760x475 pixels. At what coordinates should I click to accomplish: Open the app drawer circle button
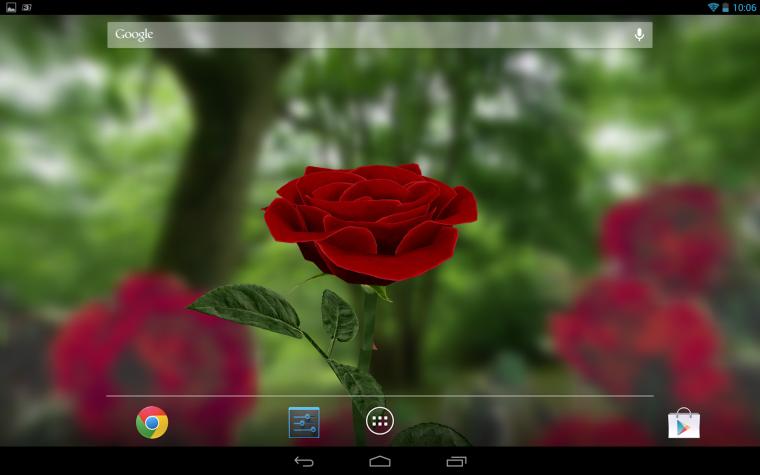point(380,421)
